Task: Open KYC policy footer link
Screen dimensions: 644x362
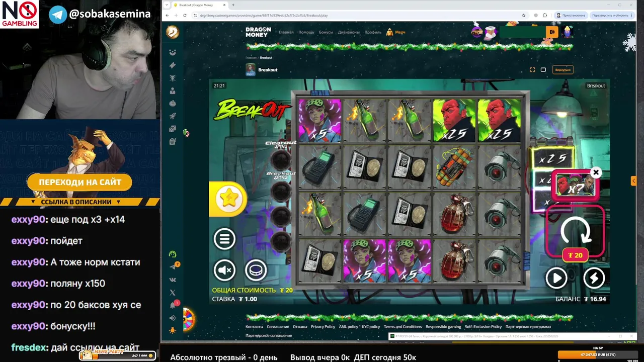Action: click(x=371, y=327)
